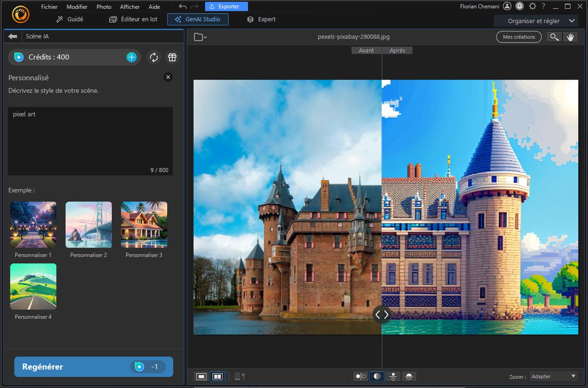Enable single image view mode

[x=201, y=376]
